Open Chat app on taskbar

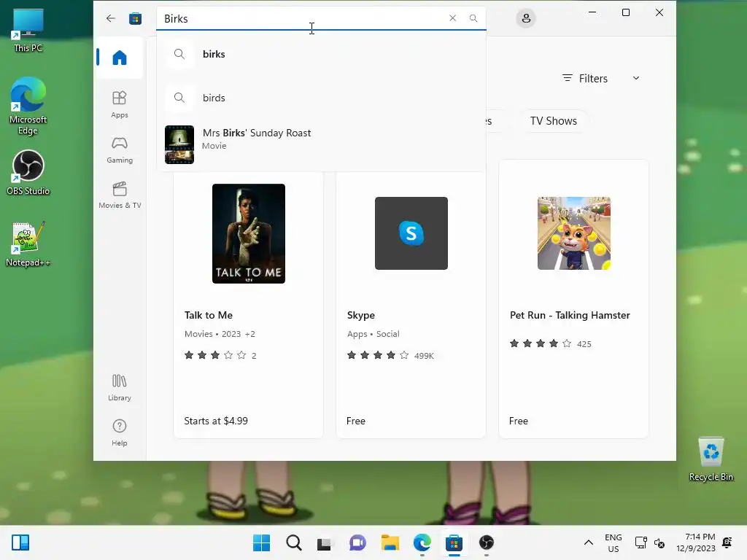click(357, 542)
